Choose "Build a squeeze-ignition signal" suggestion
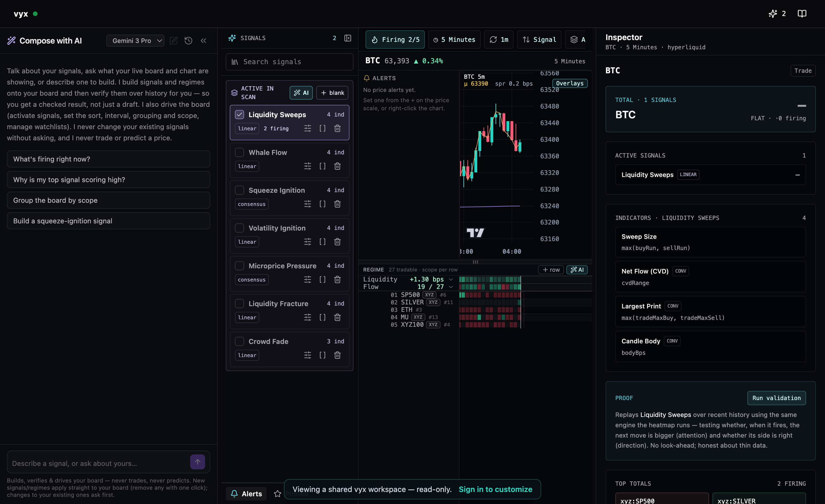The width and height of the screenshot is (825, 504). click(x=109, y=221)
